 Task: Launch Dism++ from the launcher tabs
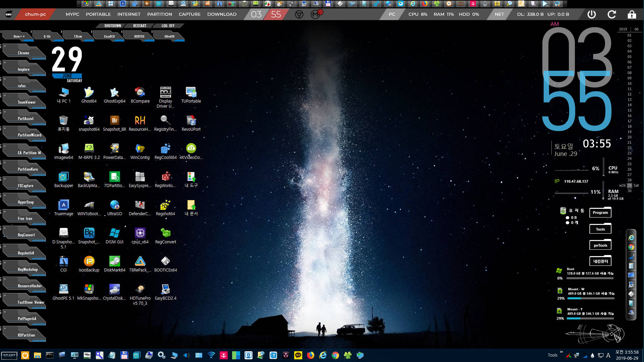click(x=19, y=36)
